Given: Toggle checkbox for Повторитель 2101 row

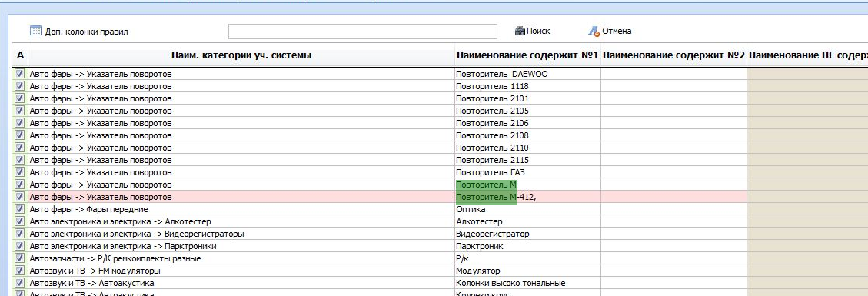Looking at the screenshot, I should pos(19,98).
